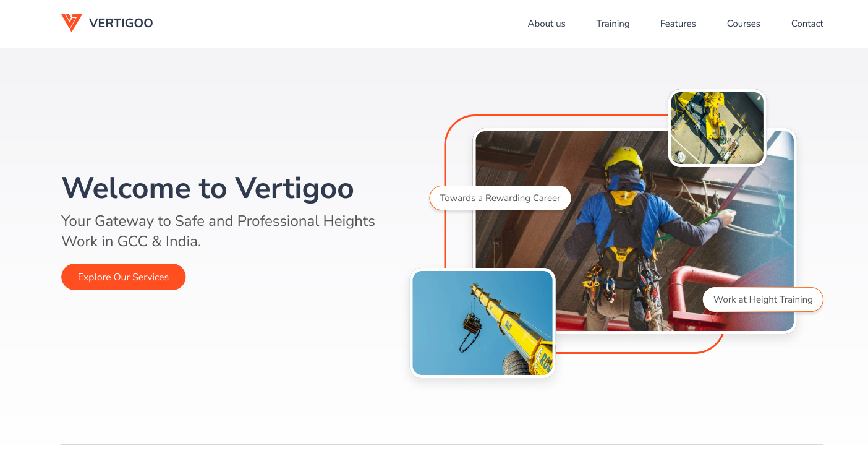This screenshot has width=868, height=456.
Task: Select the Features menu item
Action: pos(678,24)
